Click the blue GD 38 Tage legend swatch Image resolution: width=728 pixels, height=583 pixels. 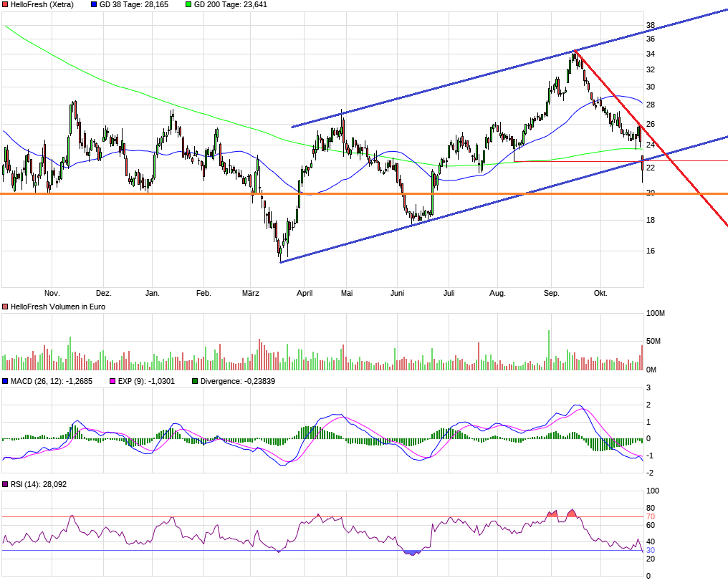[94, 4]
